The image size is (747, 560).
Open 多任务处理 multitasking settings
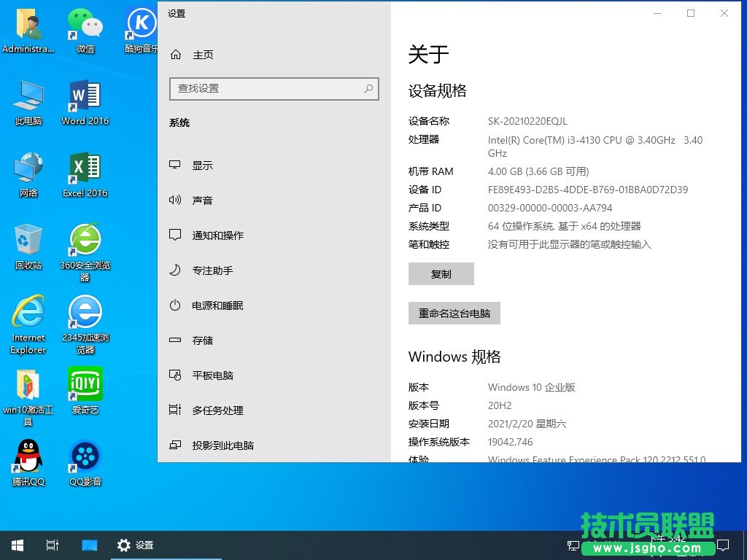click(217, 411)
